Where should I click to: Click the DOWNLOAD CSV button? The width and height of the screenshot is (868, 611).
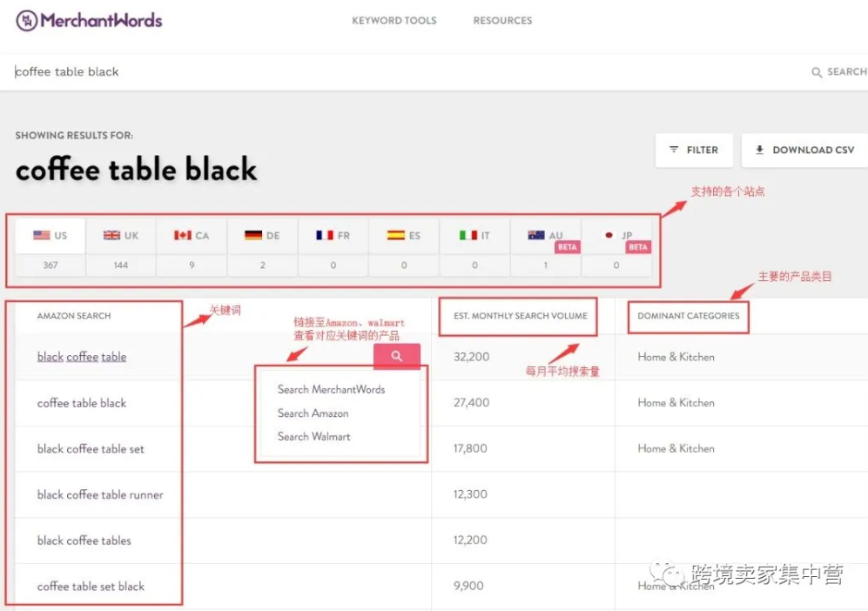803,150
